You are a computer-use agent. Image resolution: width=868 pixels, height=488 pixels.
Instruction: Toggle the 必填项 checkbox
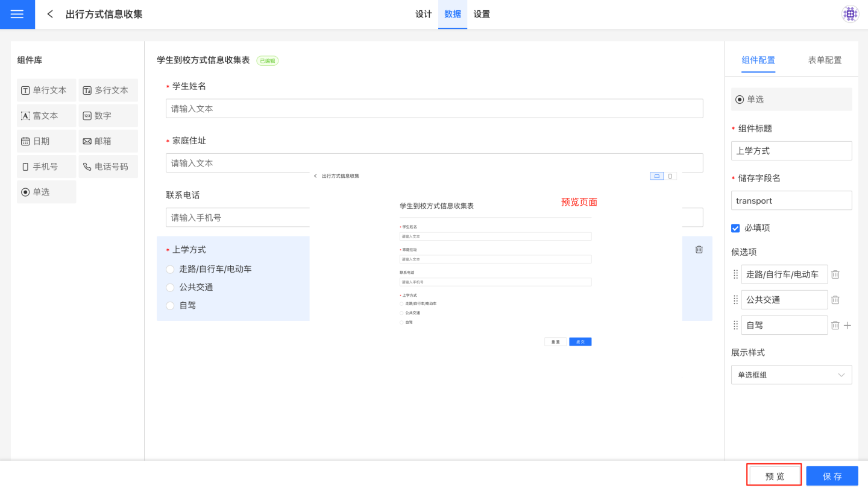[735, 228]
